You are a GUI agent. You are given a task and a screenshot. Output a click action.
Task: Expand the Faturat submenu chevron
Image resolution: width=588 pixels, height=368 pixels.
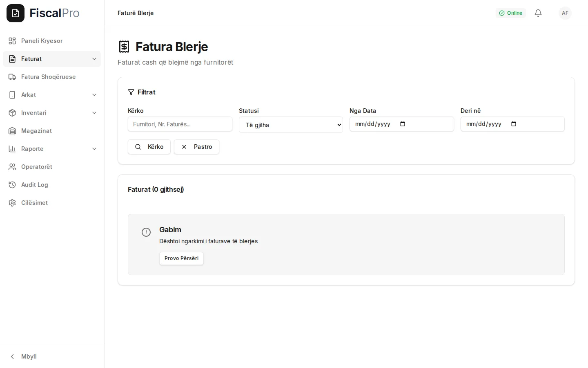click(x=94, y=59)
